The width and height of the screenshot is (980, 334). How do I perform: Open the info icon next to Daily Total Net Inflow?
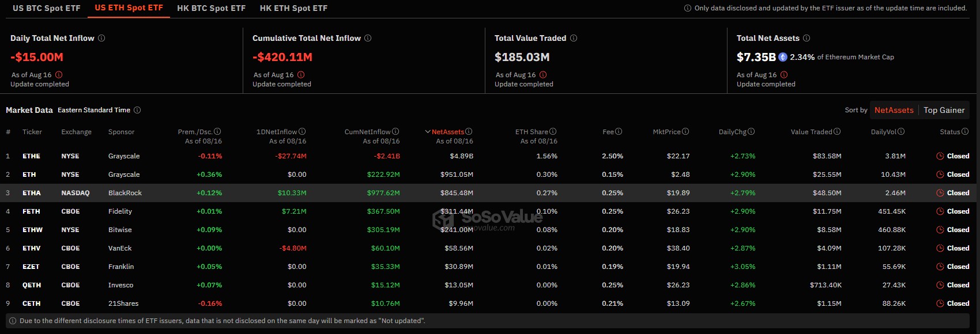101,38
